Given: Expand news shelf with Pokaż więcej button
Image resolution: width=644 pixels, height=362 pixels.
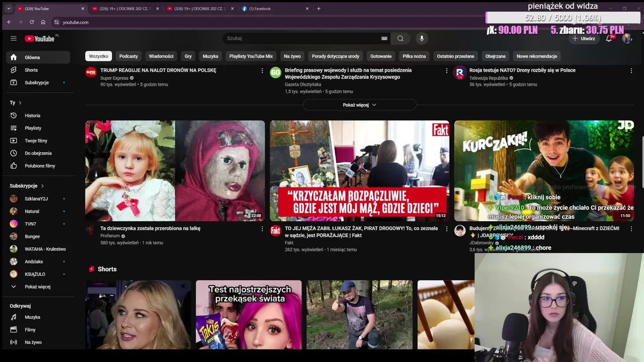Looking at the screenshot, I should [359, 105].
